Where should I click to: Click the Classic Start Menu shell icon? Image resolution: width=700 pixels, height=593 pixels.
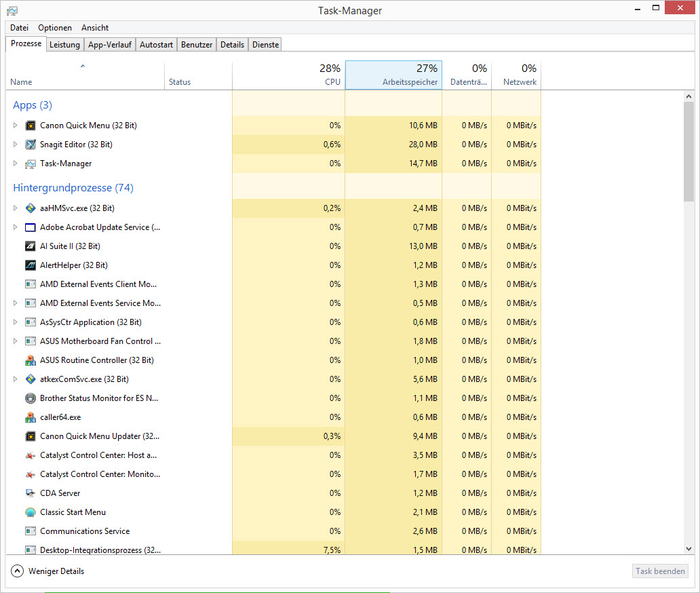[x=31, y=512]
